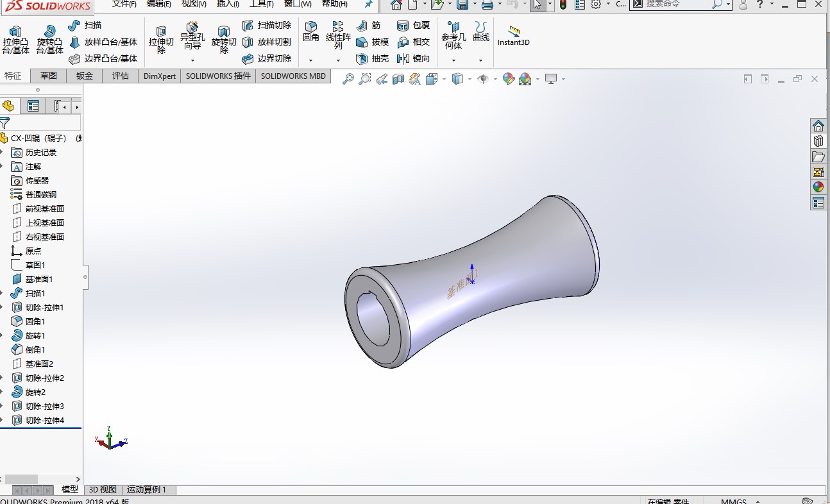This screenshot has height=504, width=830.
Task: Open the Appearances task pane icon
Action: click(x=818, y=187)
